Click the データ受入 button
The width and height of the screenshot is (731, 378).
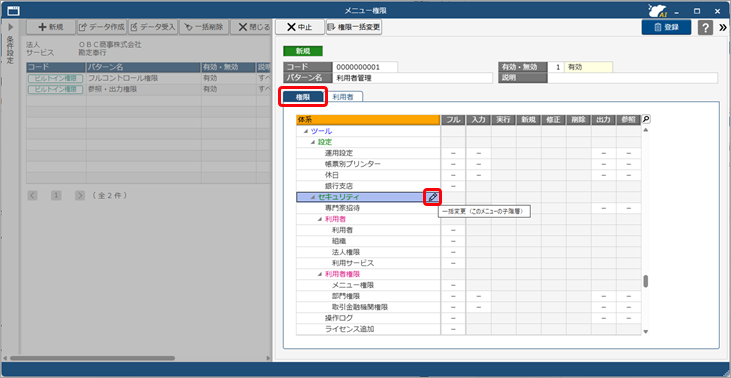click(152, 27)
